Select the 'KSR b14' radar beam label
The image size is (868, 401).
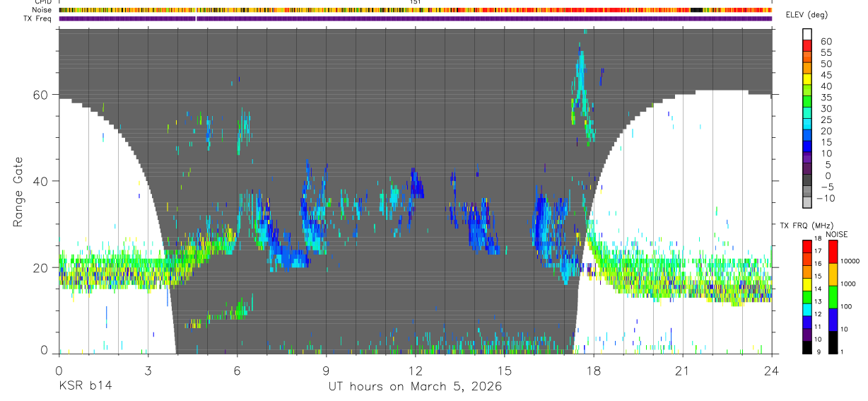pos(85,387)
